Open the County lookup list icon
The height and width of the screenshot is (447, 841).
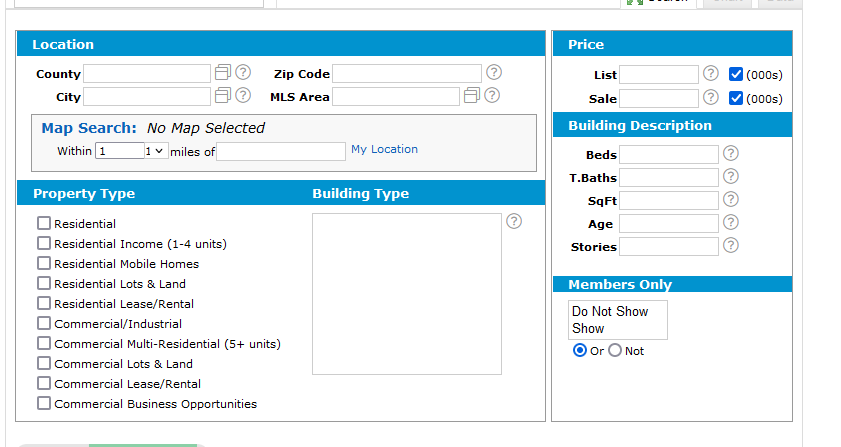(223, 72)
